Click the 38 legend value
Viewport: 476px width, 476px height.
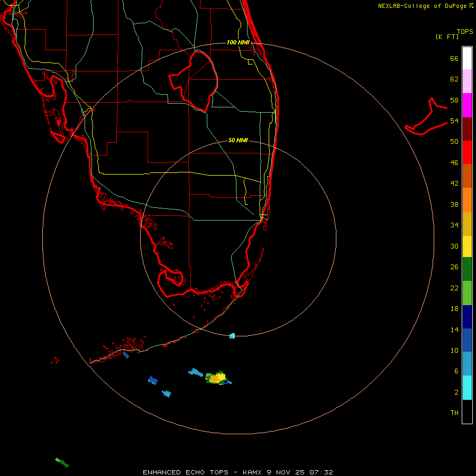[x=454, y=205]
